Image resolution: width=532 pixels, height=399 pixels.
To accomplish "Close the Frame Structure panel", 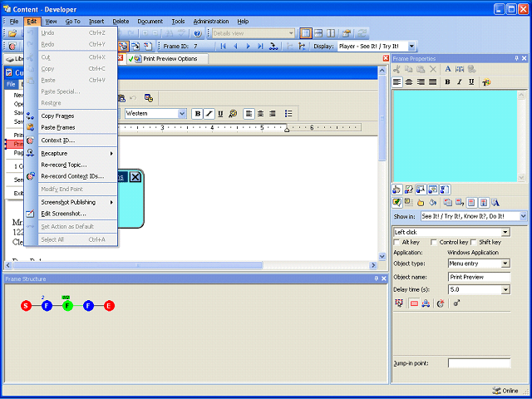I will point(384,278).
